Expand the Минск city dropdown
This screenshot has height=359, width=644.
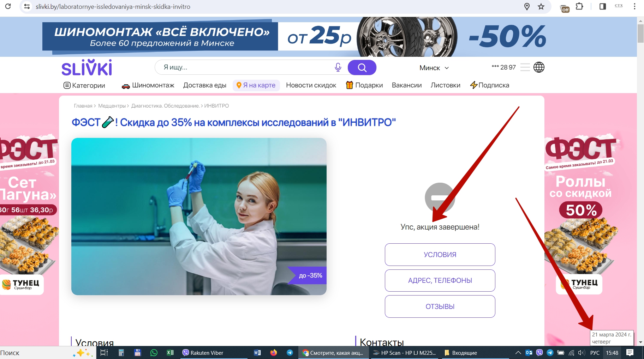[x=434, y=68]
